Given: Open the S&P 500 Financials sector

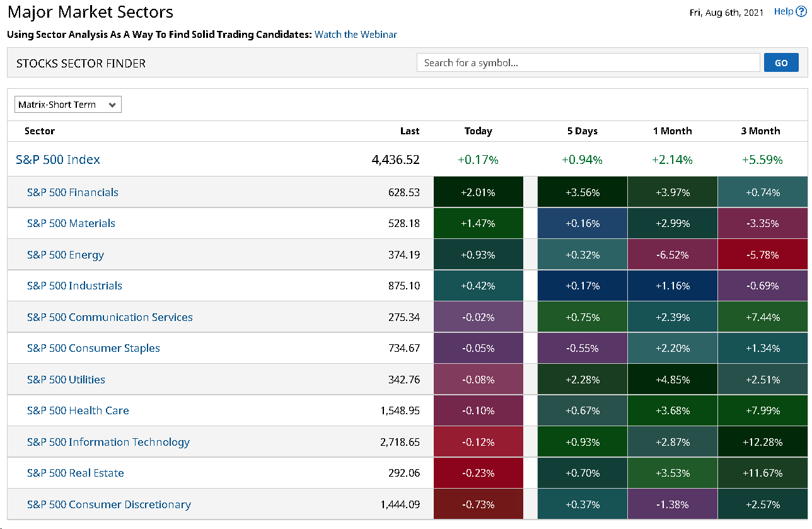Looking at the screenshot, I should (72, 192).
